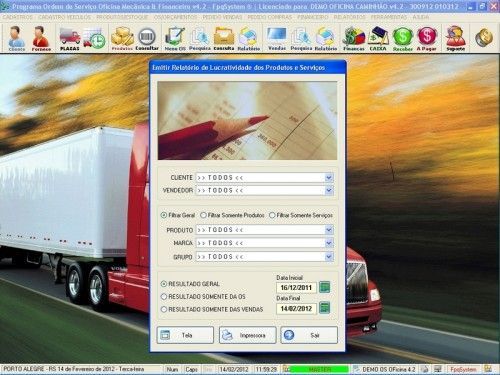Click the status bar rightmost yellow icon
The width and height of the screenshot is (500, 375).
tap(488, 369)
